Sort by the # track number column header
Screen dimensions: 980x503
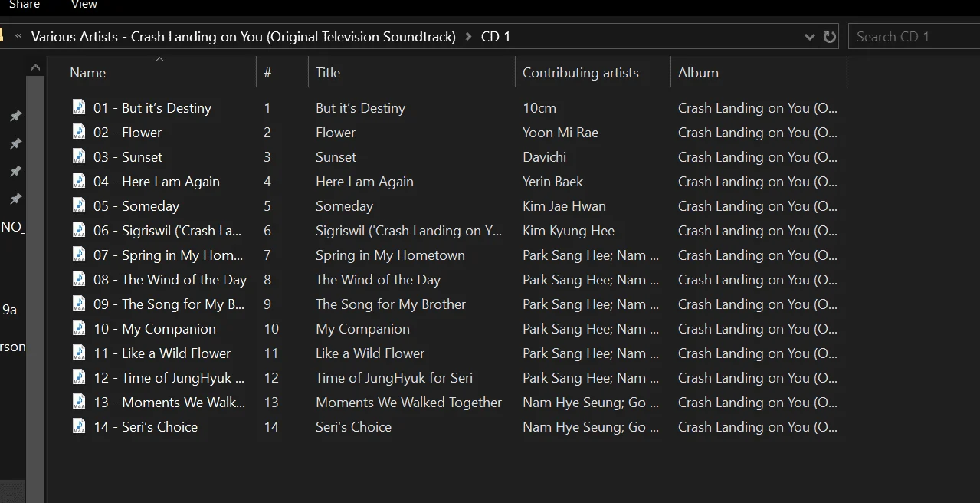pyautogui.click(x=267, y=73)
